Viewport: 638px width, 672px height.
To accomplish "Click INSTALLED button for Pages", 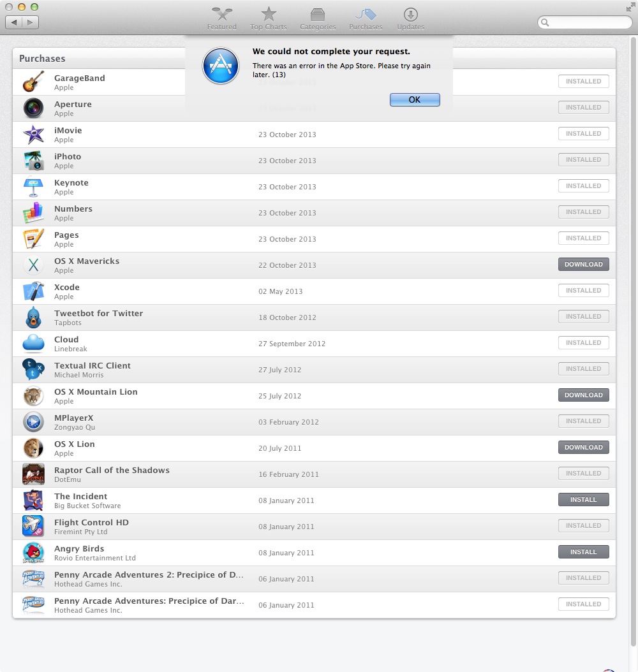I will [584, 238].
